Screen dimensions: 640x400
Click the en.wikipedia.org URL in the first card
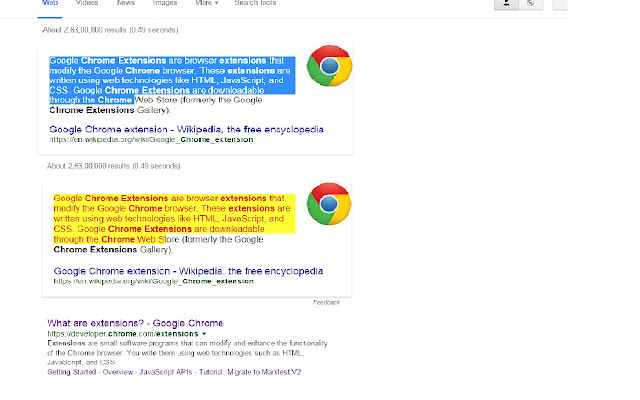(x=151, y=140)
